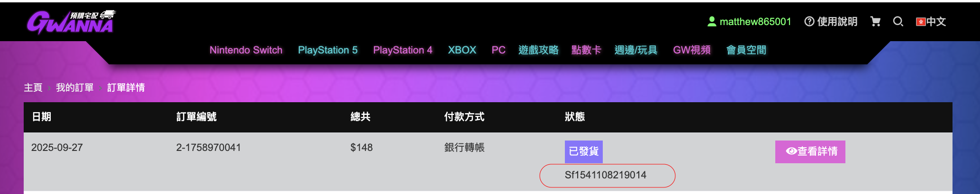Click tracking number Sf1541108219014

click(605, 175)
